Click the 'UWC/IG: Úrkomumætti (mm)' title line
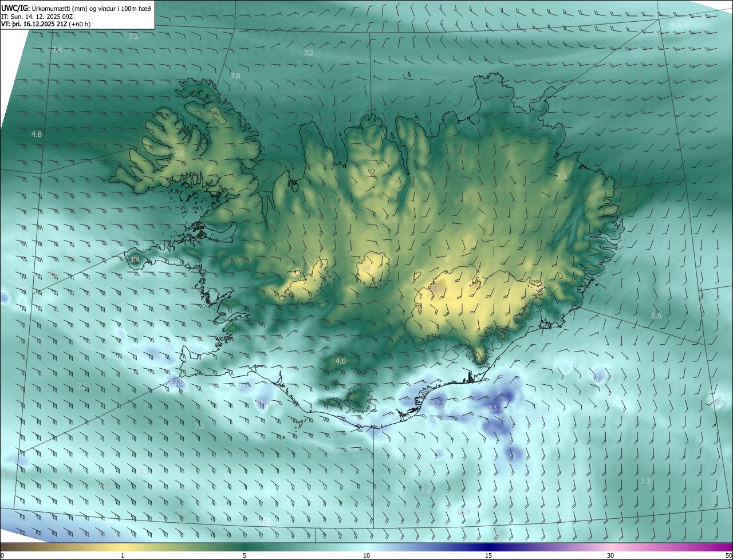Viewport: 733px width, 560px height. click(x=77, y=7)
